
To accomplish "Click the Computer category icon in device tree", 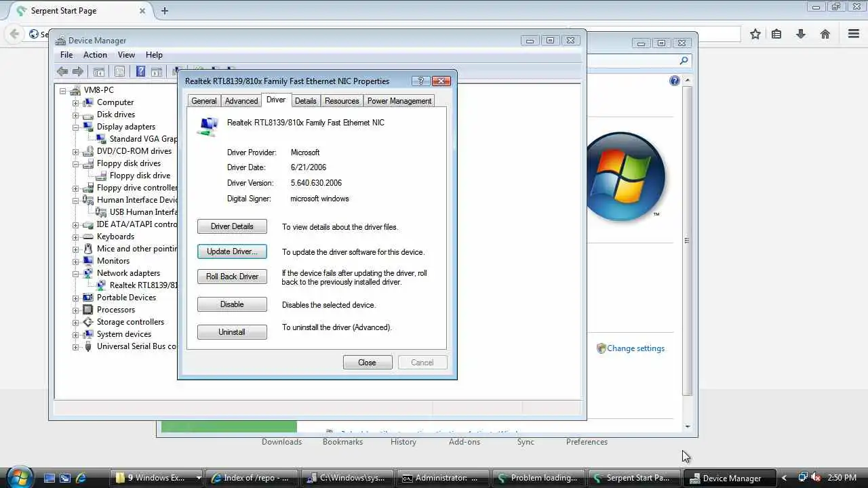I will 88,102.
